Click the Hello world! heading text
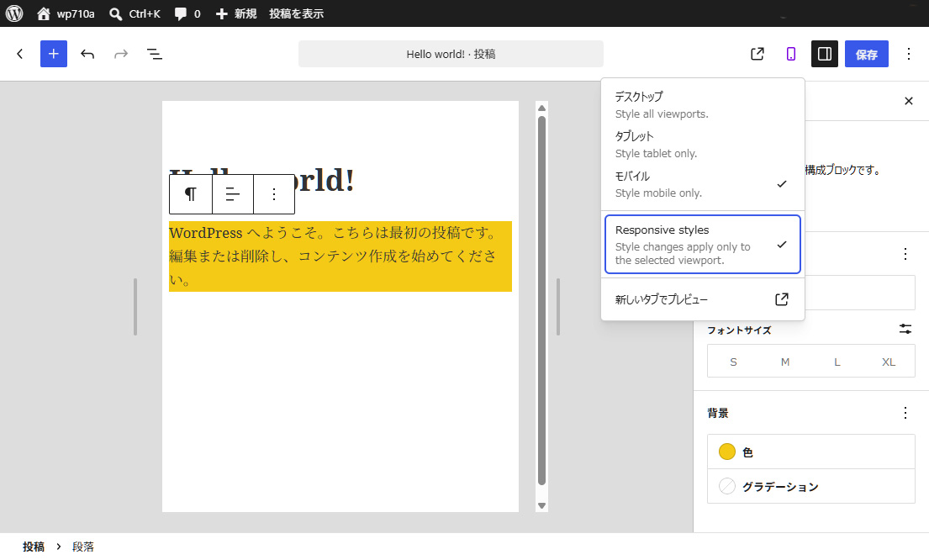Screen dimensions: 929x560 (x=326, y=180)
